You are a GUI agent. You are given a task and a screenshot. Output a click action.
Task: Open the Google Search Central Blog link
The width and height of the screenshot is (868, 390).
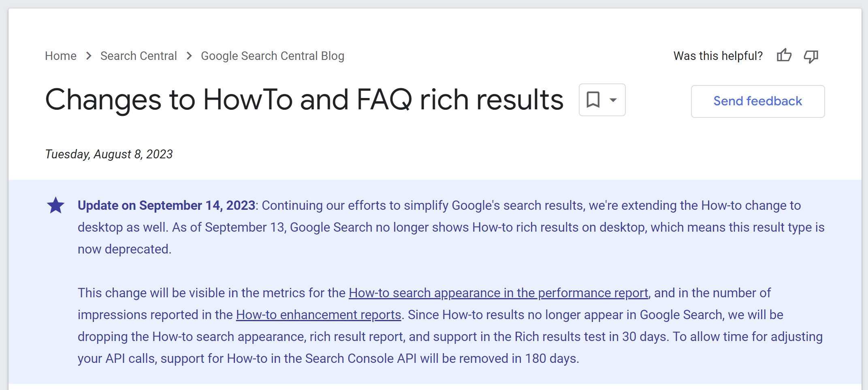coord(272,55)
